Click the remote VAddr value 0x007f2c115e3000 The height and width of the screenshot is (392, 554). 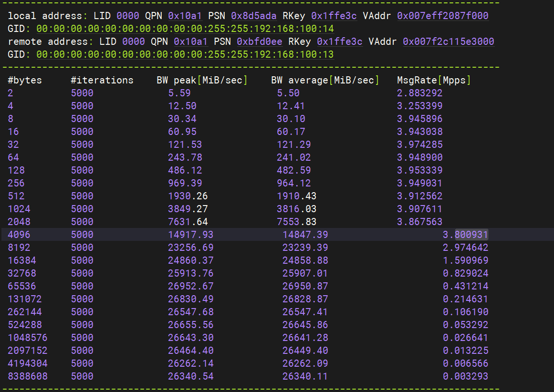point(448,41)
